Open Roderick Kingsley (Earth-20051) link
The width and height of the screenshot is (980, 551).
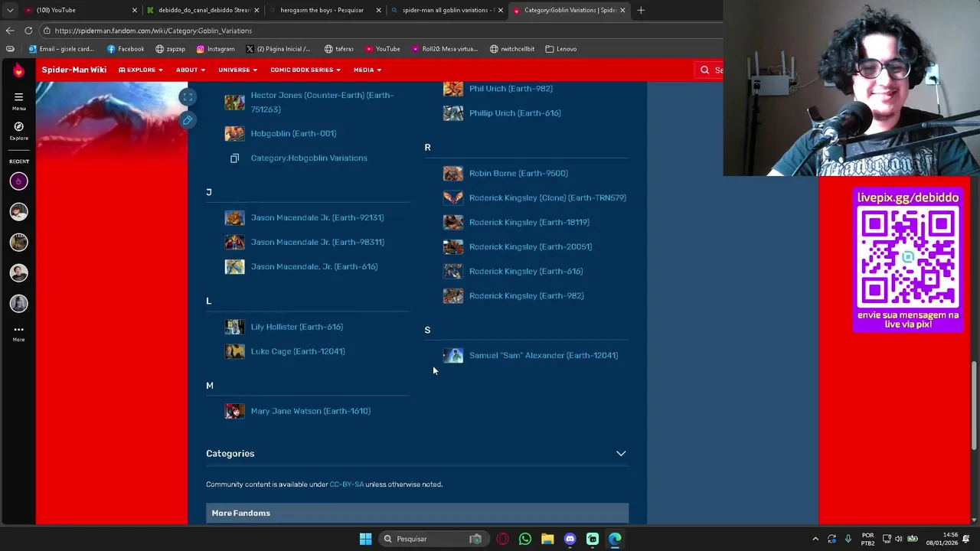(x=530, y=246)
